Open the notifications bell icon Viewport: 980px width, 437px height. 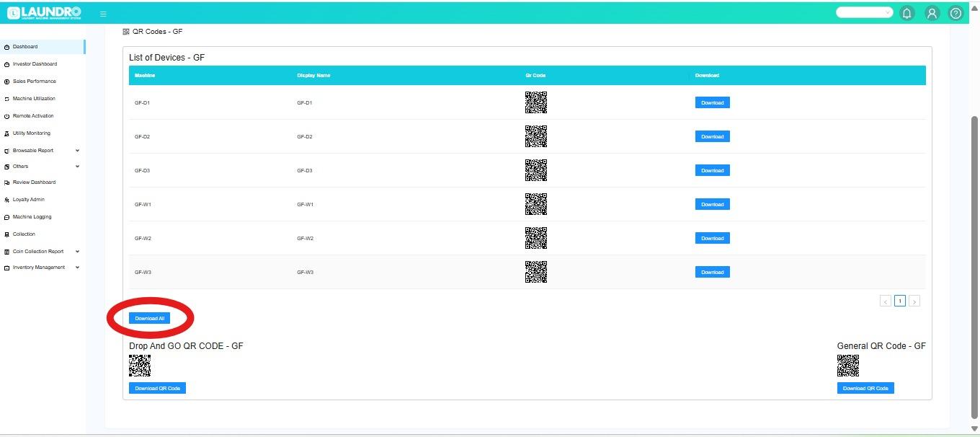point(907,13)
